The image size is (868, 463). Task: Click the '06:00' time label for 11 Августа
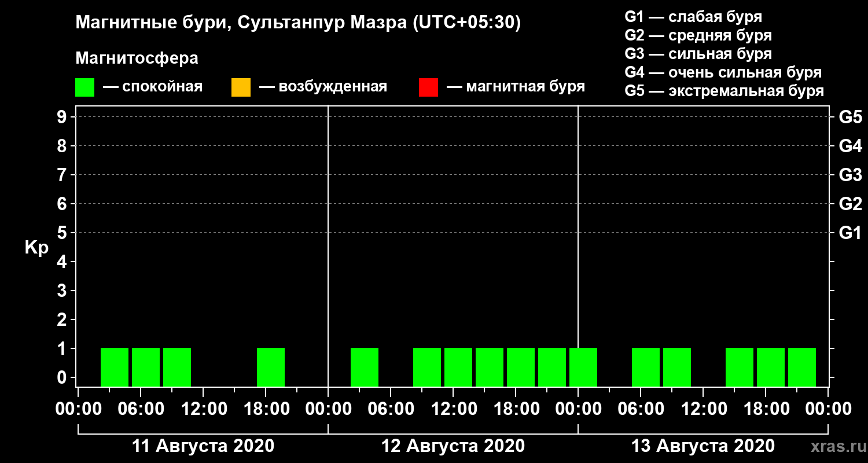tap(141, 409)
